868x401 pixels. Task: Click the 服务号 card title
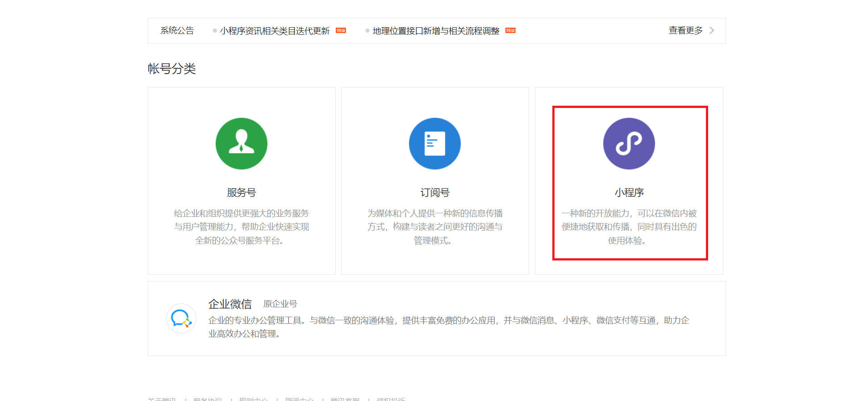click(241, 193)
